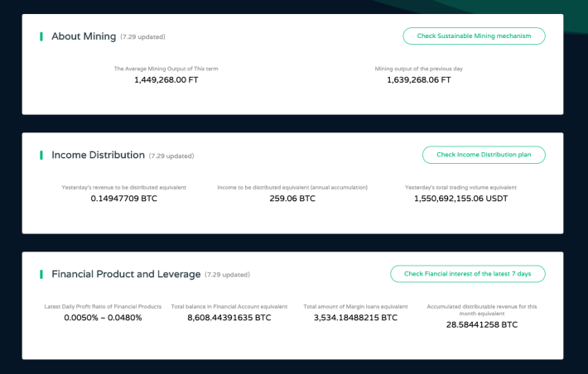Select Financial Product and Leverage heading

click(126, 275)
